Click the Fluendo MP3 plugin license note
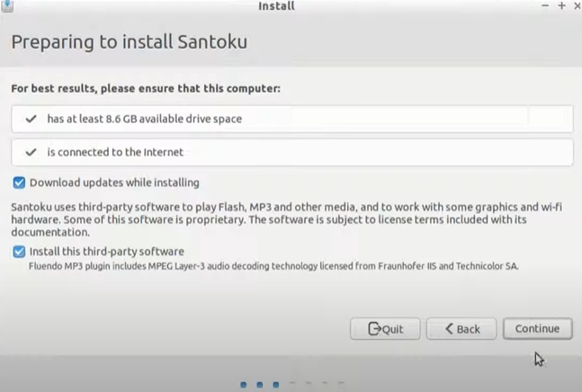Image resolution: width=582 pixels, height=392 pixels. (274, 266)
